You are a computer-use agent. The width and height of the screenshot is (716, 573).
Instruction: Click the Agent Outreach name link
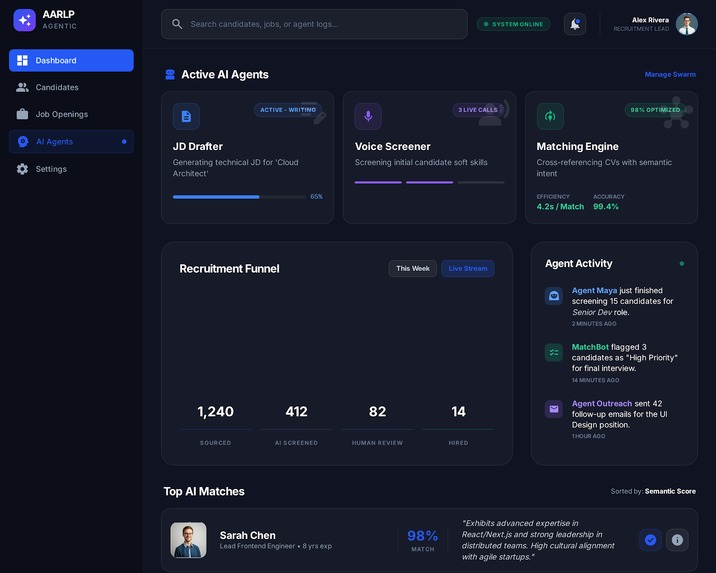tap(602, 404)
